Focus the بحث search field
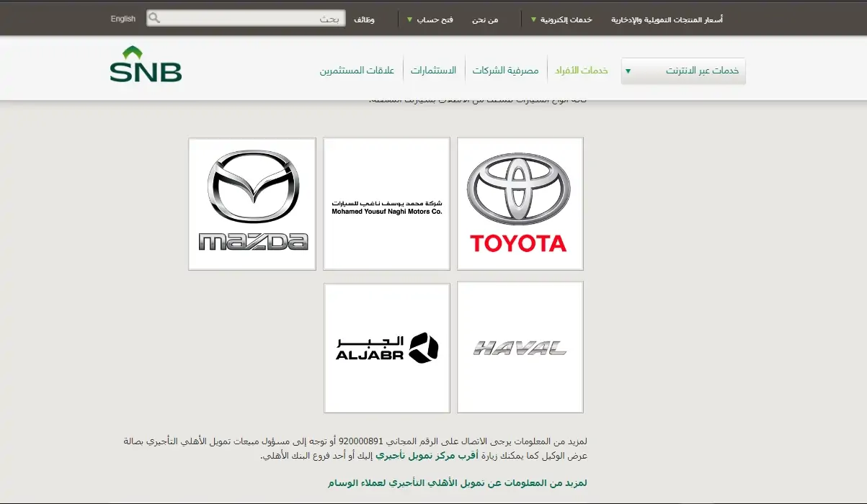The width and height of the screenshot is (867, 504). click(246, 18)
